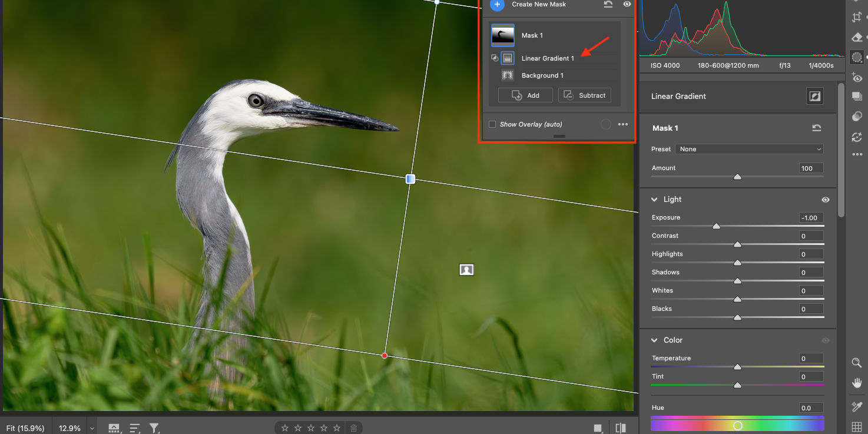Viewport: 868px width, 434px height.
Task: Click the Exposure slider handle
Action: tap(716, 226)
